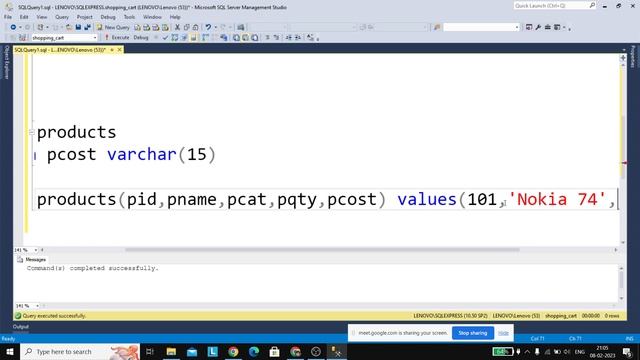640x360 pixels.
Task: Click the Results to Grid icon
Action: click(245, 38)
